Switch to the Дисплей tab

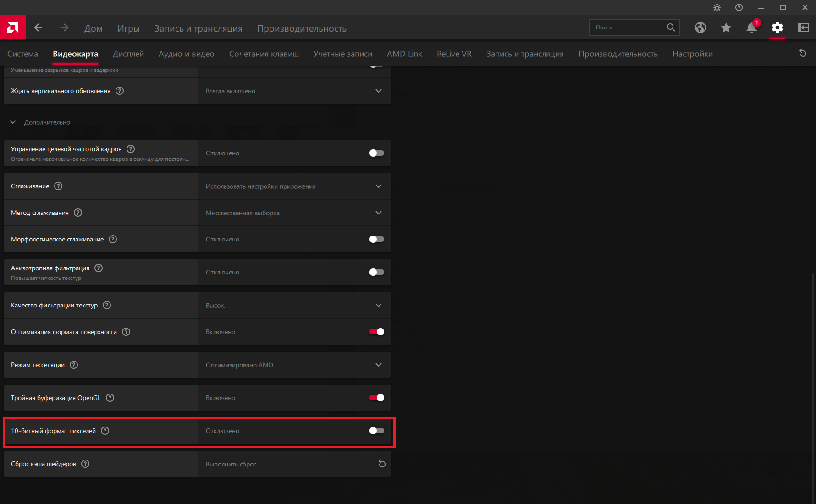(x=128, y=54)
